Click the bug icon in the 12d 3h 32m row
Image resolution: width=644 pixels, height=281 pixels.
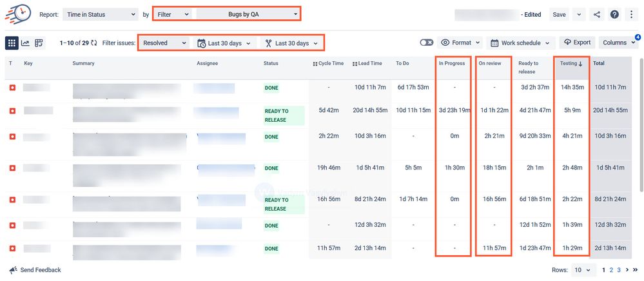12,226
